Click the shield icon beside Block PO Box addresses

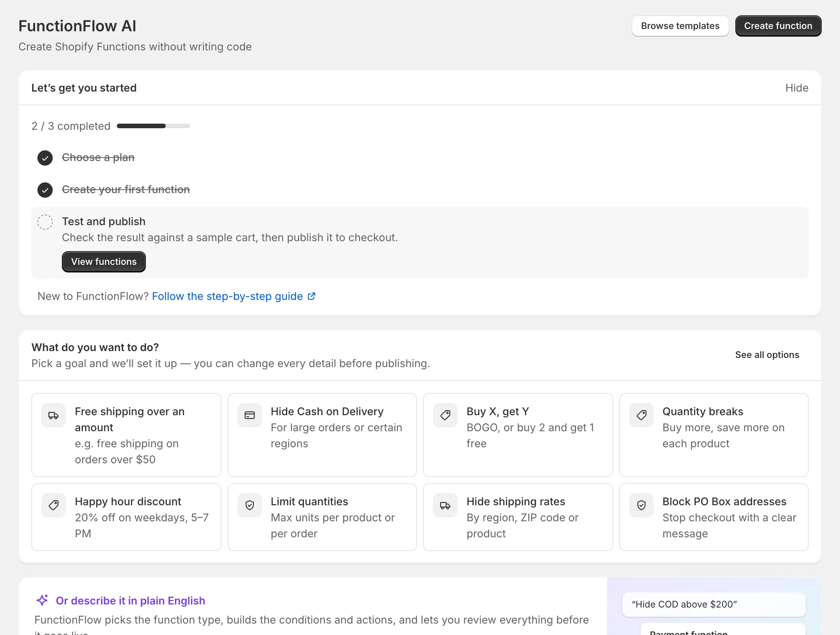641,505
